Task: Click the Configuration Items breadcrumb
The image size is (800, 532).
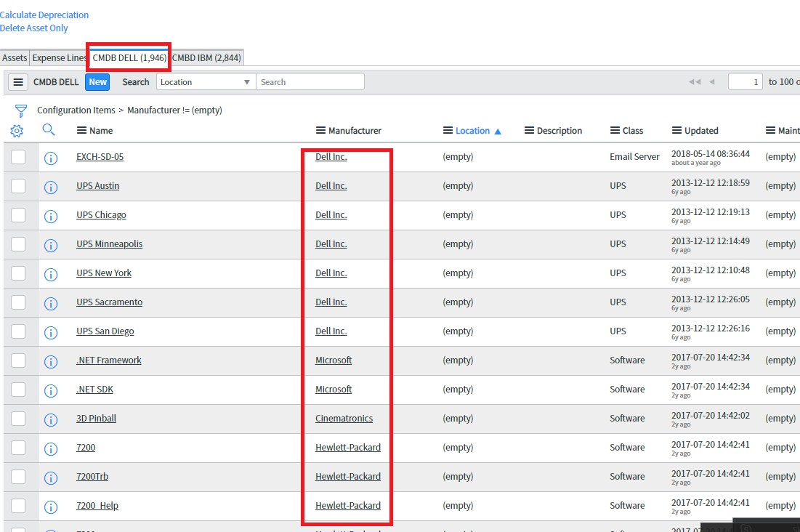Action: (76, 110)
